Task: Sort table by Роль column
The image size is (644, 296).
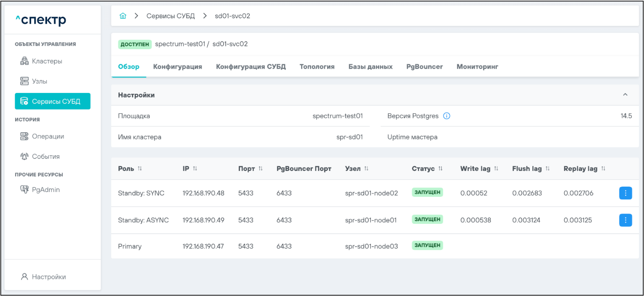Action: [x=140, y=169]
